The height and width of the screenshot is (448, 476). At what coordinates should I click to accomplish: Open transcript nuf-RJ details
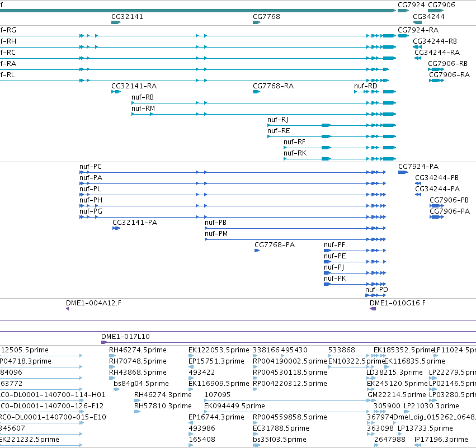point(277,120)
